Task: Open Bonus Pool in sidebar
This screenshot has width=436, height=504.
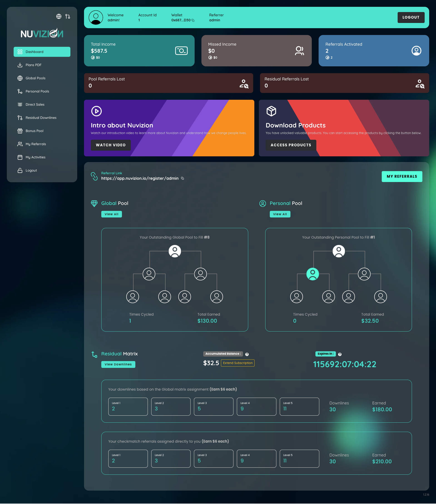Action: click(x=42, y=130)
